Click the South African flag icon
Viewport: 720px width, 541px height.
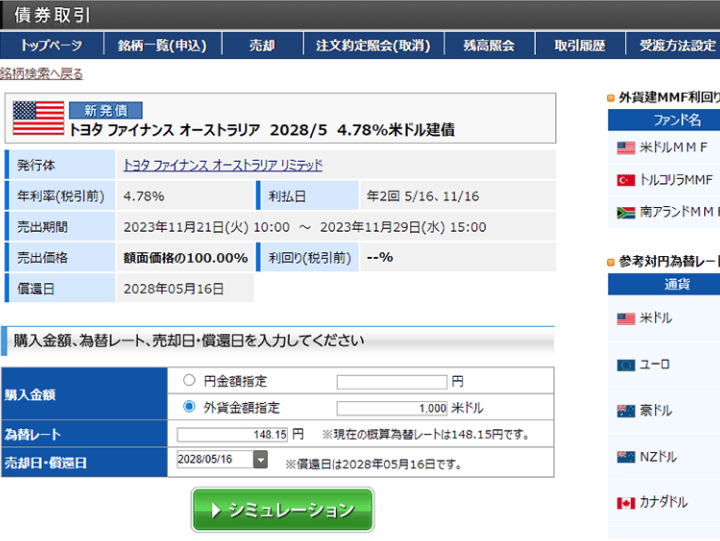pos(626,213)
